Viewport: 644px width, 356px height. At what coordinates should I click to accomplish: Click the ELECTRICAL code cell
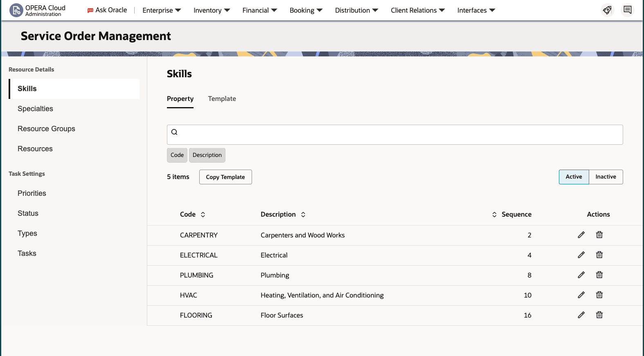point(199,255)
